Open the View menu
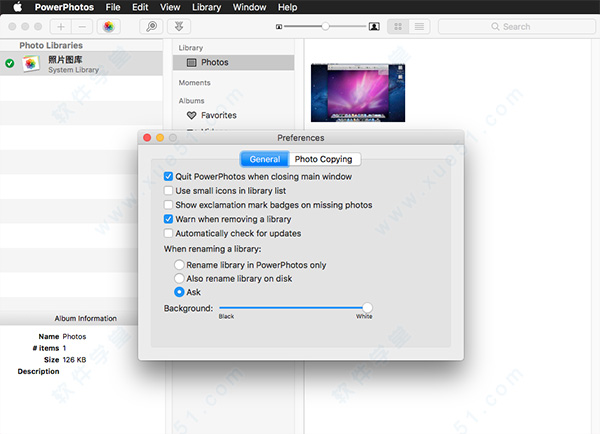Screen dimensions: 600x434 pos(170,7)
